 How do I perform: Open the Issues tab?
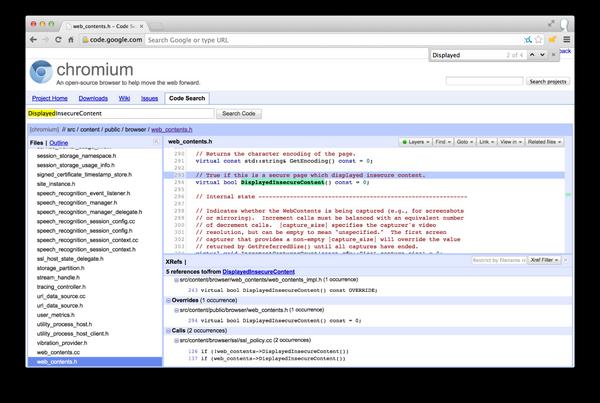(149, 98)
